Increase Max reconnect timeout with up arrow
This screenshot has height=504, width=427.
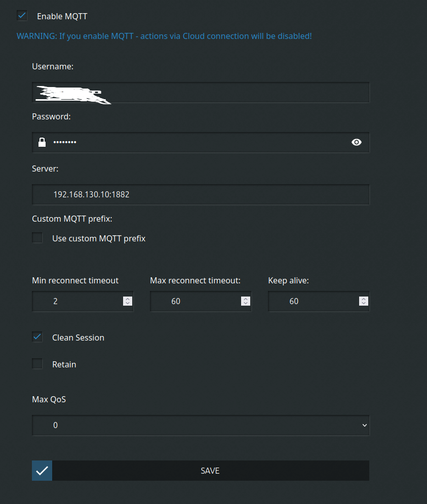[246, 299]
